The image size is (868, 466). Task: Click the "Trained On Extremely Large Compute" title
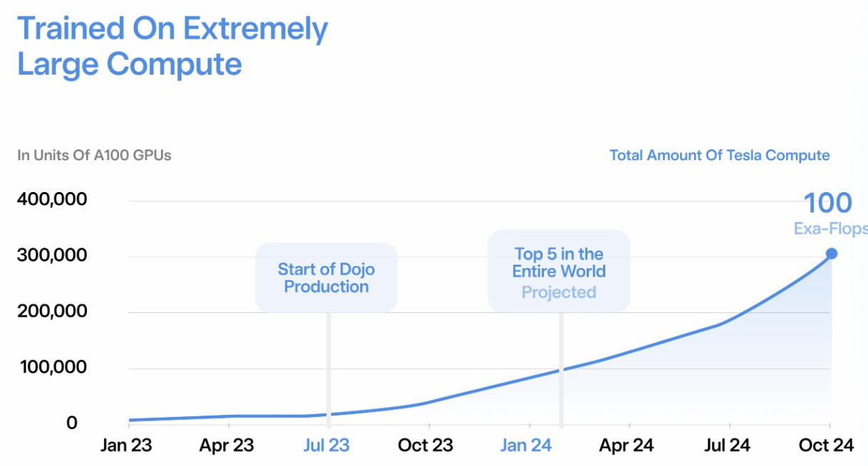pyautogui.click(x=172, y=46)
